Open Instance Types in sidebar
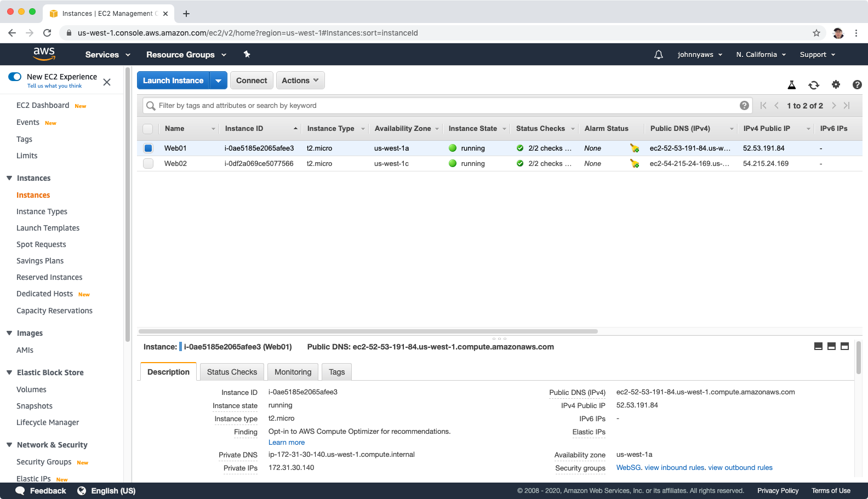 click(x=42, y=211)
